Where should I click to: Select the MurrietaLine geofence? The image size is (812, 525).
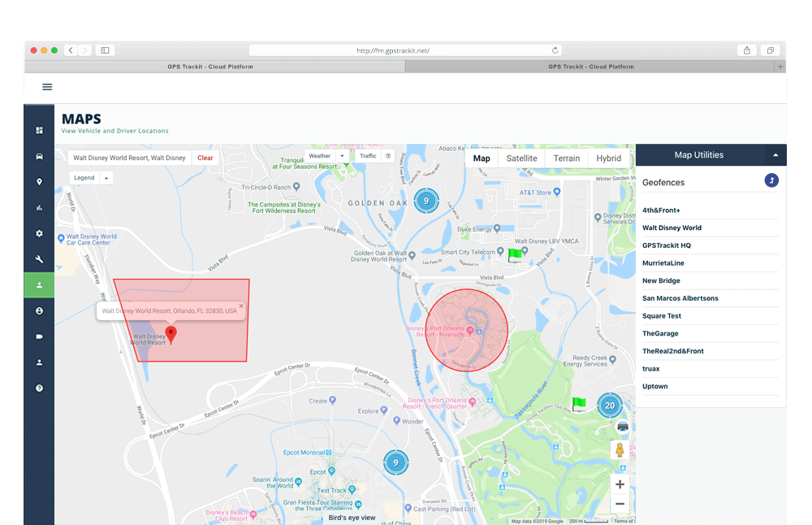[710, 263]
